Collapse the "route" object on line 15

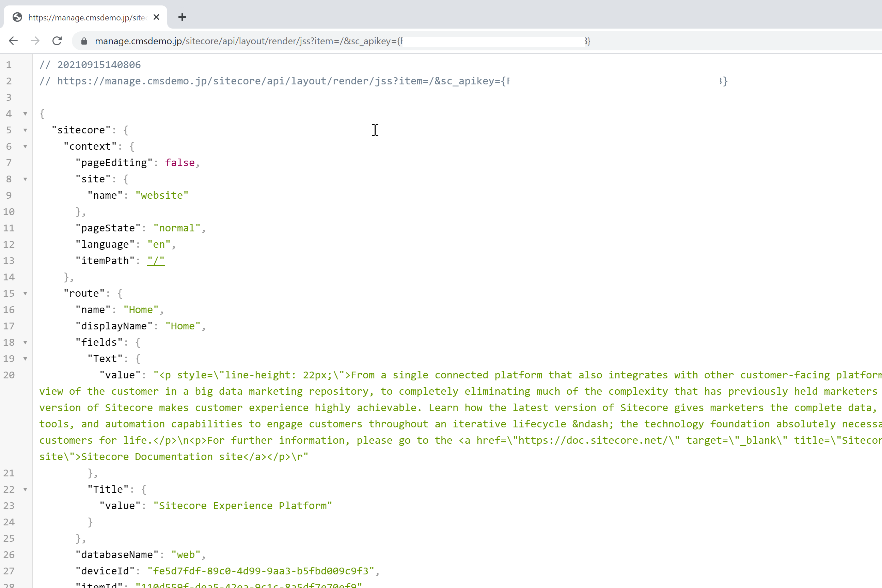pyautogui.click(x=25, y=294)
